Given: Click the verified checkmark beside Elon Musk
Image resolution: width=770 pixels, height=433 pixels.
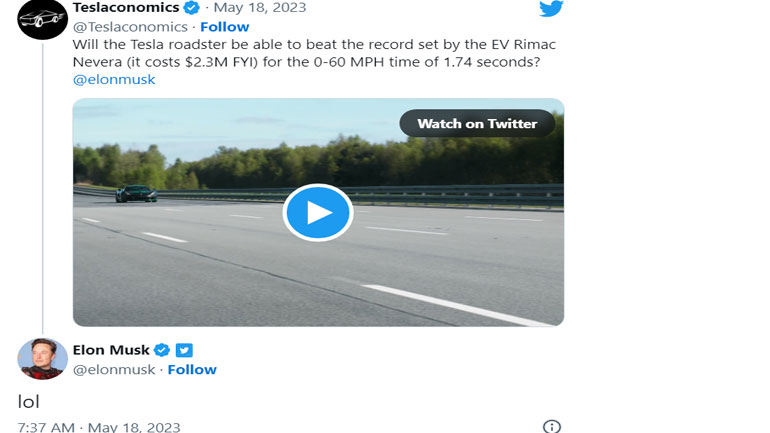Looking at the screenshot, I should 161,350.
